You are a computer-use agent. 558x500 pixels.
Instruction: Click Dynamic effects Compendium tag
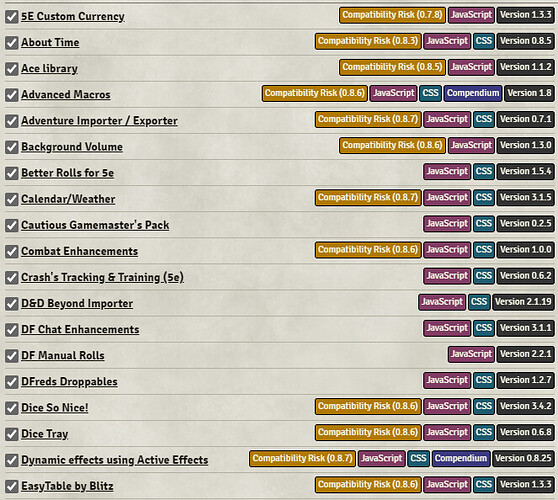point(461,459)
